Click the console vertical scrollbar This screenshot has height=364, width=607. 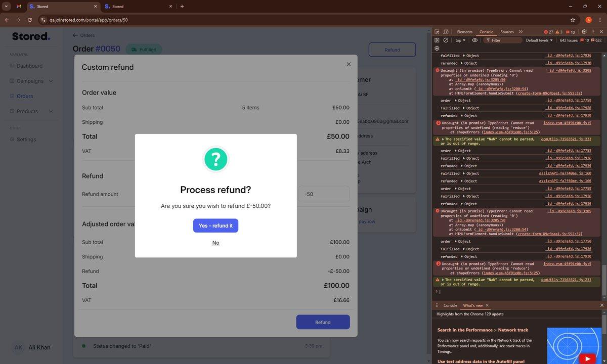604,280
